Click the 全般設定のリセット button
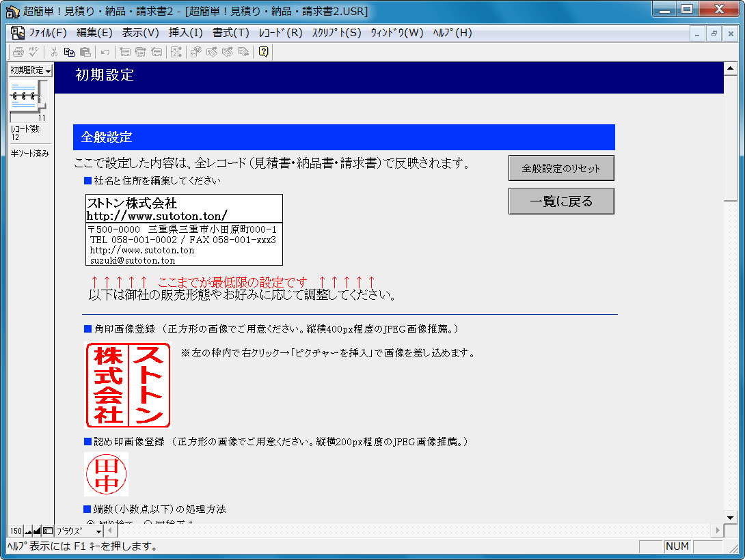745x560 pixels. [x=561, y=168]
